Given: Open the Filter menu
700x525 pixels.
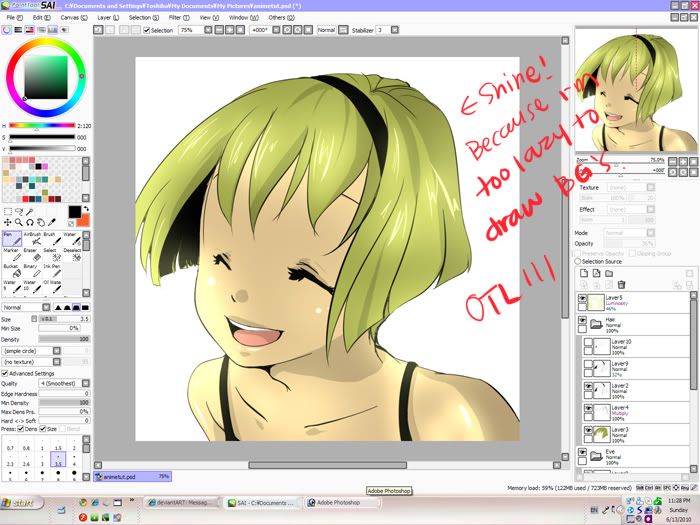Looking at the screenshot, I should click(179, 17).
